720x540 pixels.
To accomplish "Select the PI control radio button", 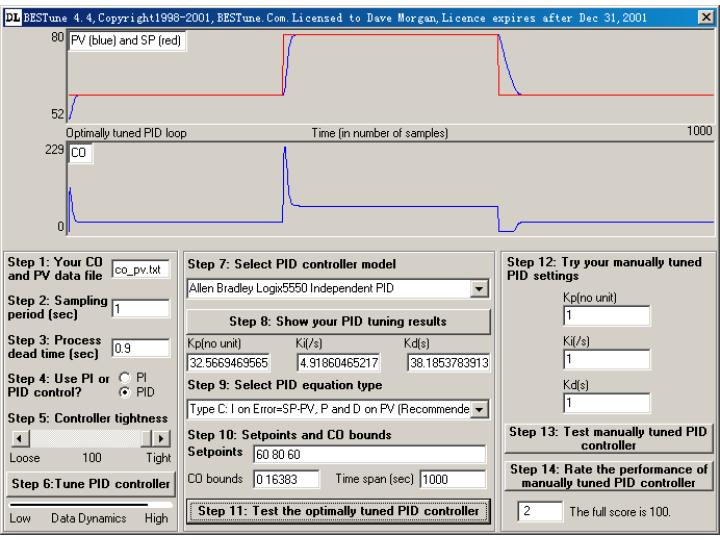I will tap(124, 377).
